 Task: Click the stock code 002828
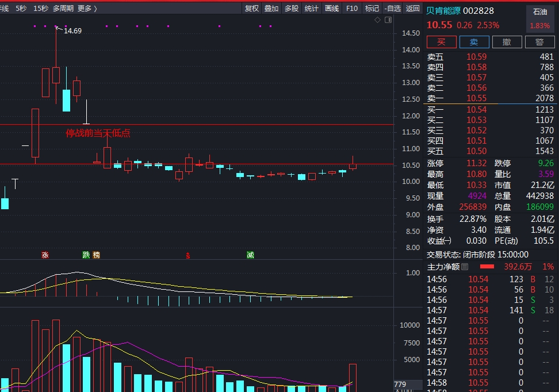[x=478, y=11]
